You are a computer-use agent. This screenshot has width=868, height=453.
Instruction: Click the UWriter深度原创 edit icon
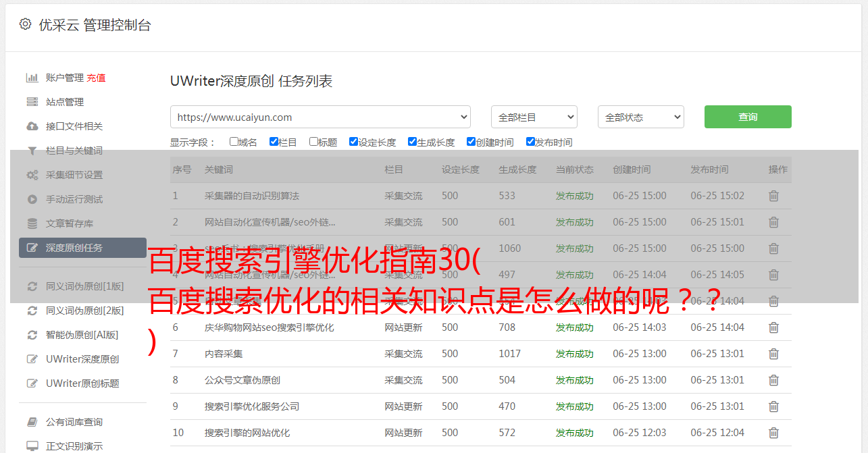coord(32,359)
